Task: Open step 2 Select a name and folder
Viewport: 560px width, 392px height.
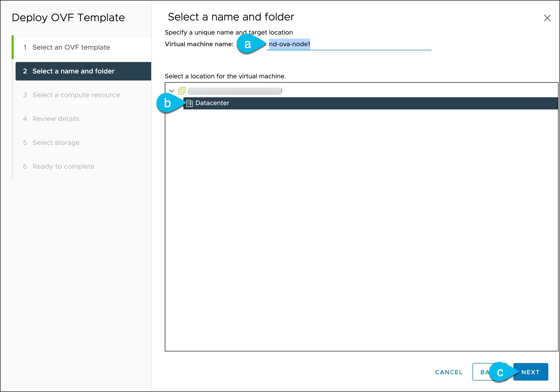Action: coord(83,71)
